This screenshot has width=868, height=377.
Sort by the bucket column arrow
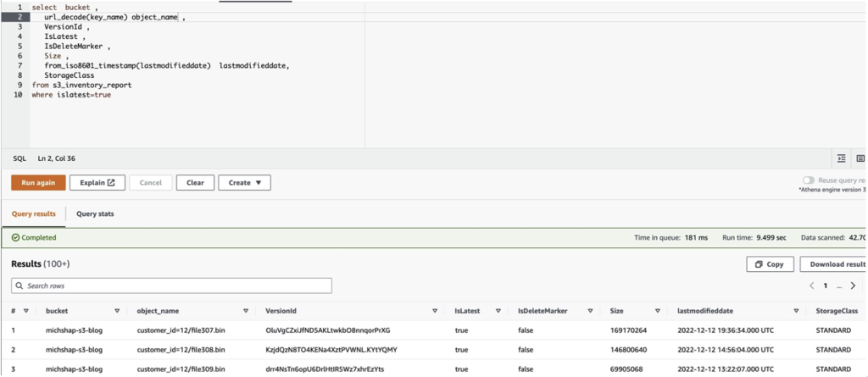tap(117, 311)
